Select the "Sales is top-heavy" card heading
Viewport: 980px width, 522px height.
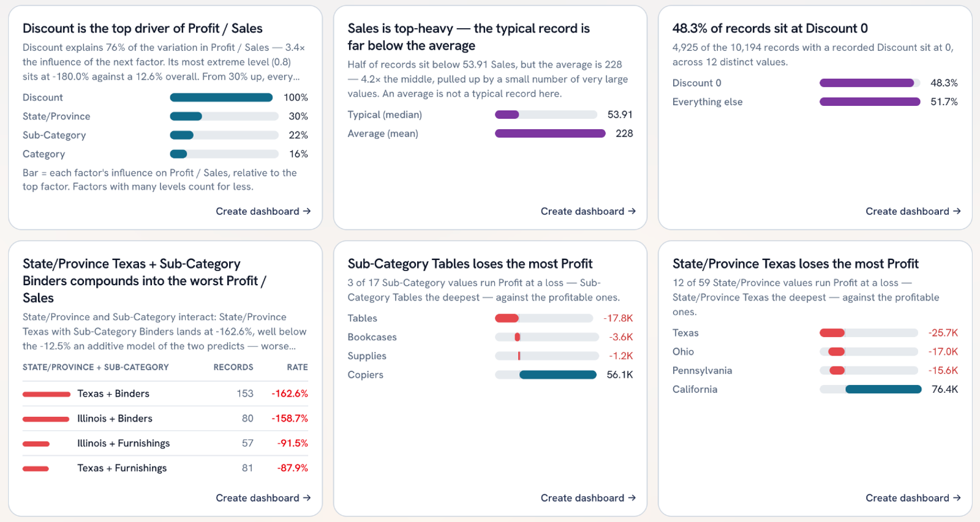click(469, 37)
